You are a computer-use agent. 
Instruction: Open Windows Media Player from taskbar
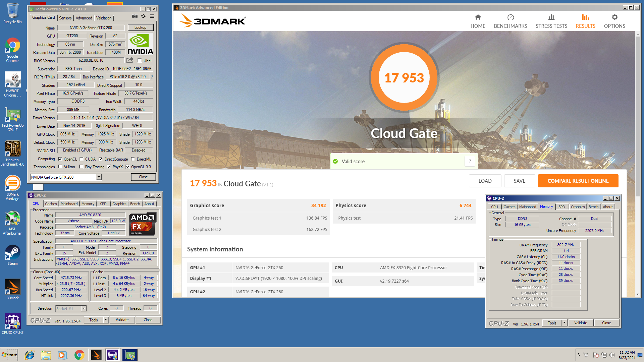(62, 355)
